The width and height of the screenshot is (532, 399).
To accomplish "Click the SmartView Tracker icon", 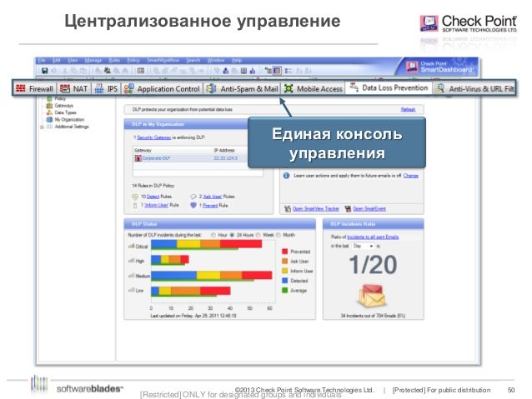I will pyautogui.click(x=288, y=208).
